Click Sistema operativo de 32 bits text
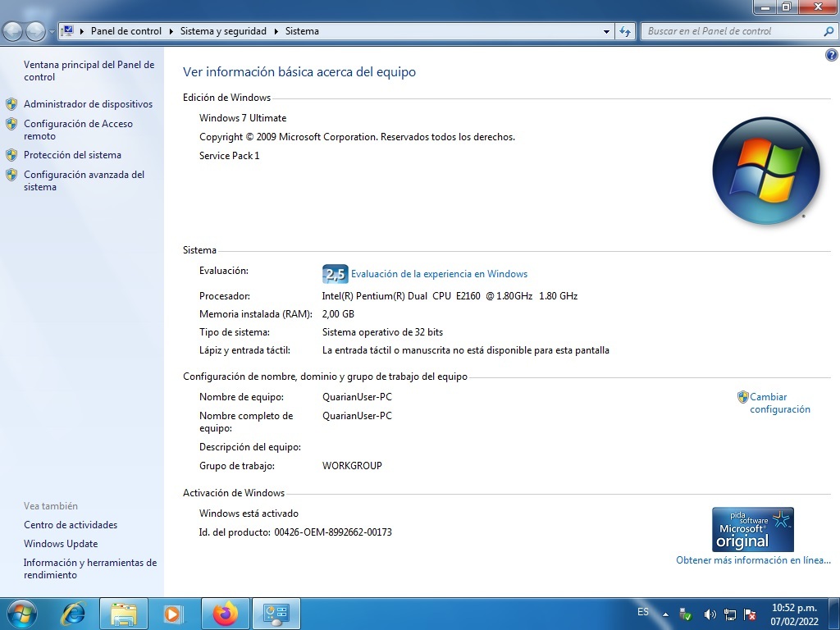The image size is (840, 630). [382, 332]
